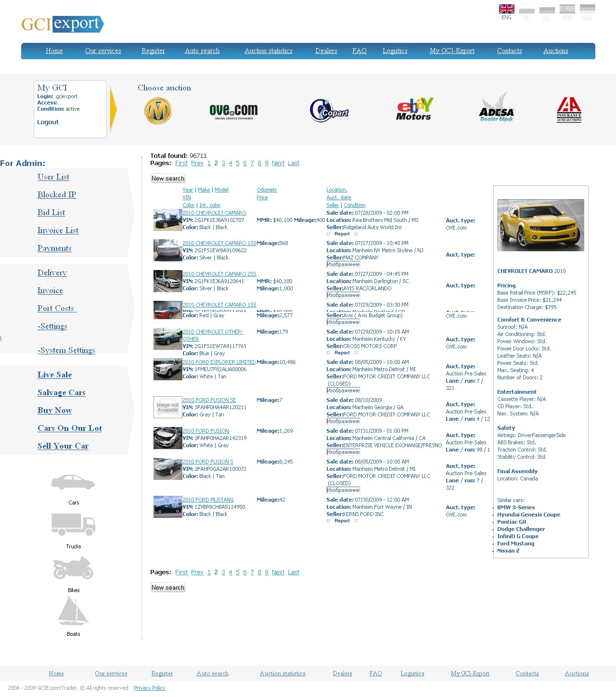Open Dodge Challenger similar car

[521, 529]
